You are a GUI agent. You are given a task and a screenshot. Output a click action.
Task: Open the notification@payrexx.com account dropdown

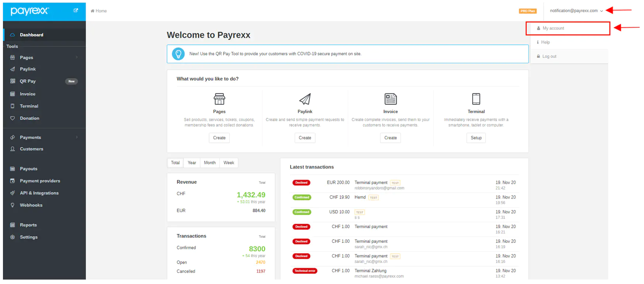click(x=576, y=11)
